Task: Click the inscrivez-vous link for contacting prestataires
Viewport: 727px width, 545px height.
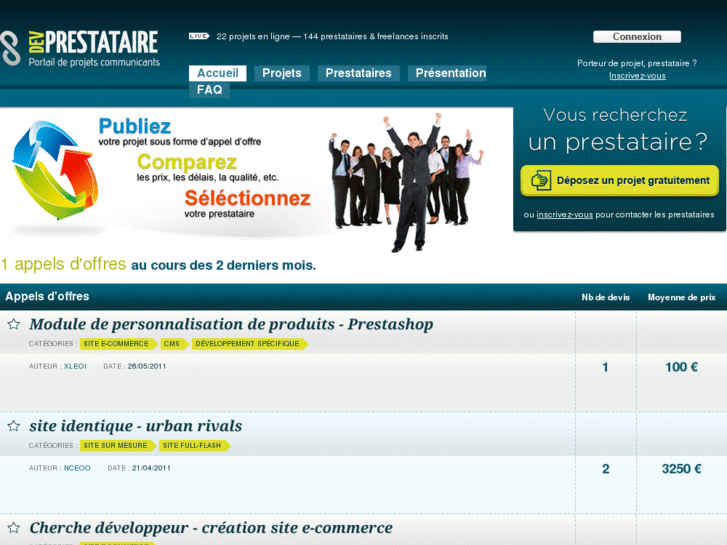Action: click(564, 215)
